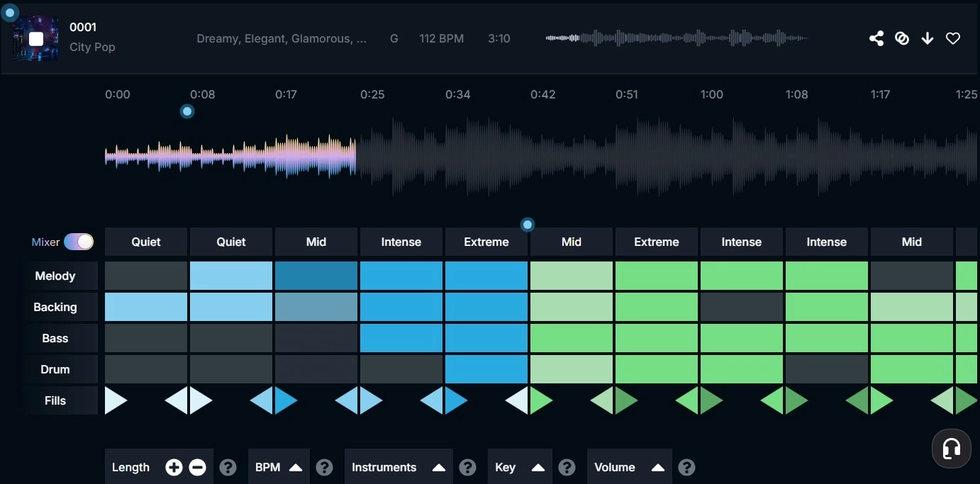Click the help icon next to BPM
This screenshot has width=980, height=484.
coord(325,467)
